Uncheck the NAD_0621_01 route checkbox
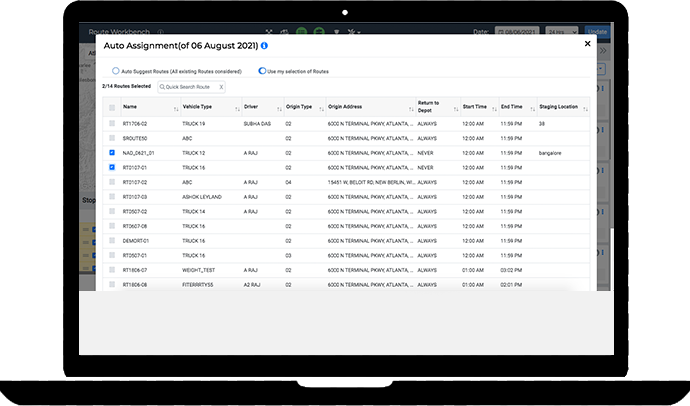The image size is (690, 406). (112, 153)
